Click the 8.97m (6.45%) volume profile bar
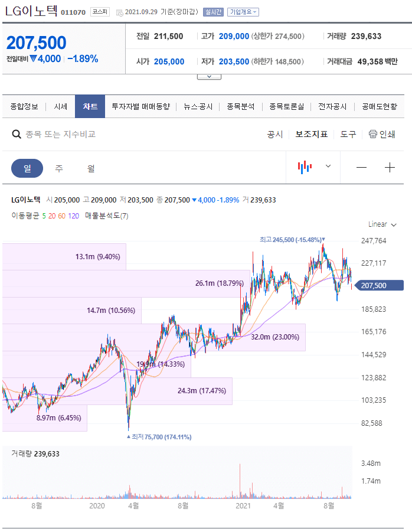Viewport: 412px width, 532px height. (45, 418)
